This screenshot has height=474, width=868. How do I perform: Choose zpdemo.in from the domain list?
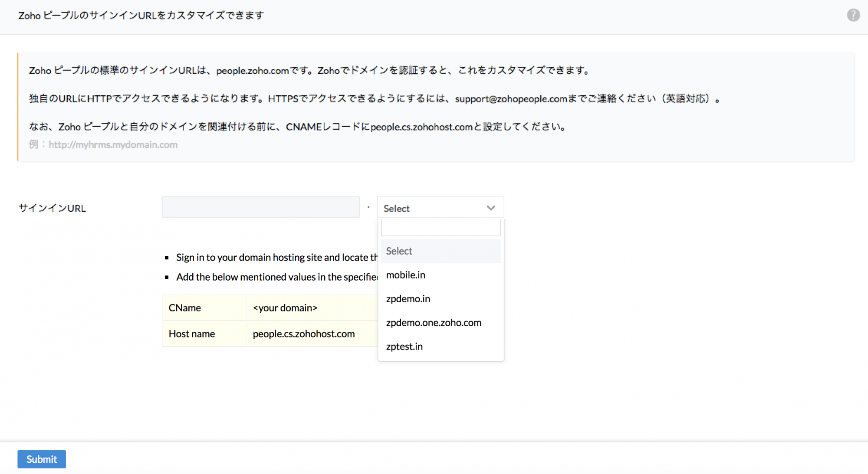click(x=408, y=299)
